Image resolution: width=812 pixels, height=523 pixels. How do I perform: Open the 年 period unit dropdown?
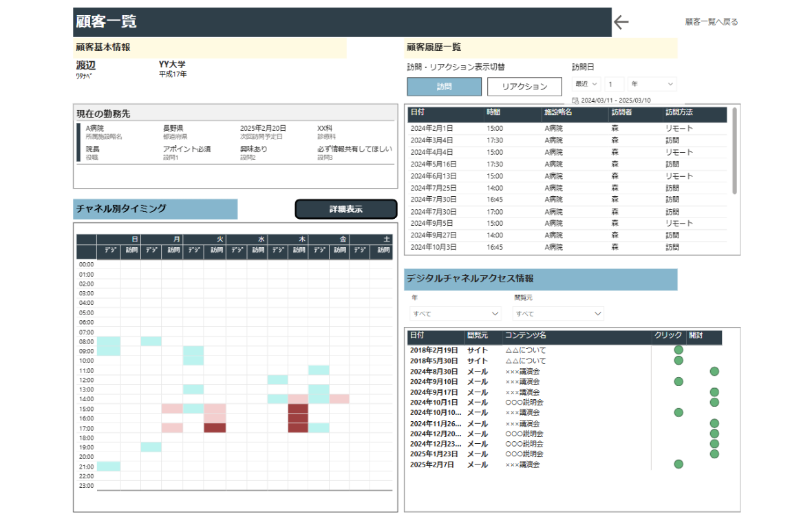click(x=652, y=84)
